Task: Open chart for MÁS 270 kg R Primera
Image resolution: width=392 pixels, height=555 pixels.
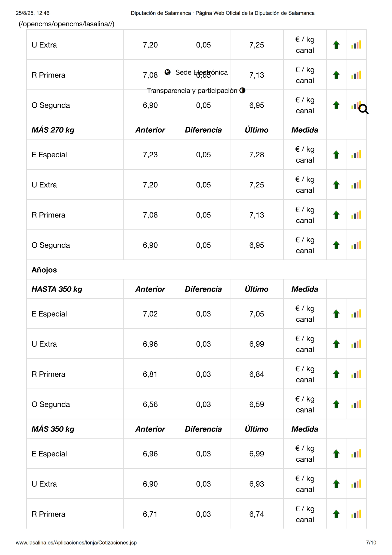Action: click(x=356, y=215)
